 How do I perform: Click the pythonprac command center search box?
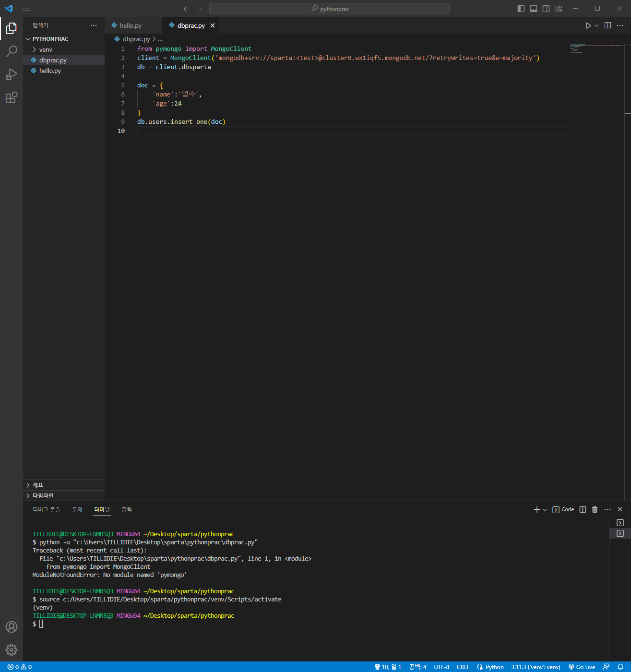pos(329,9)
